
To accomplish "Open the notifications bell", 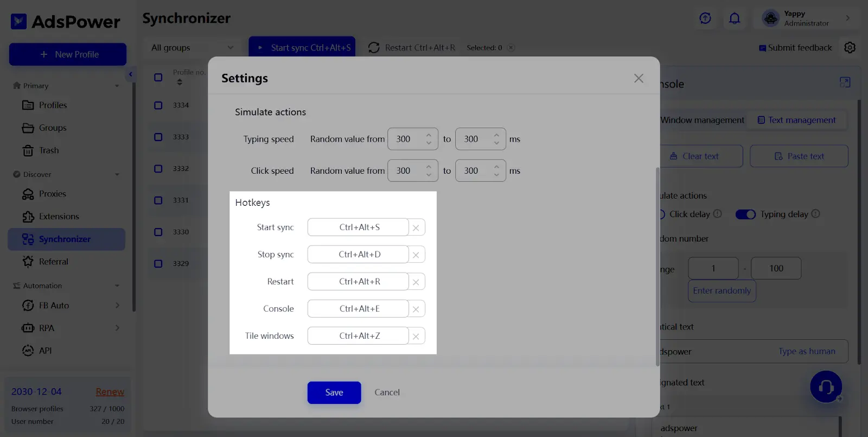I will pos(734,18).
